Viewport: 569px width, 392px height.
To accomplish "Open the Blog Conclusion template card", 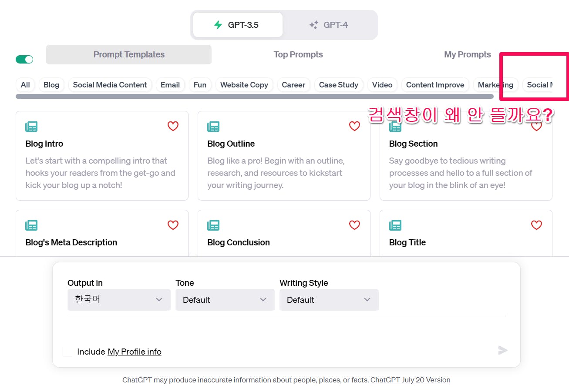I will [x=284, y=233].
